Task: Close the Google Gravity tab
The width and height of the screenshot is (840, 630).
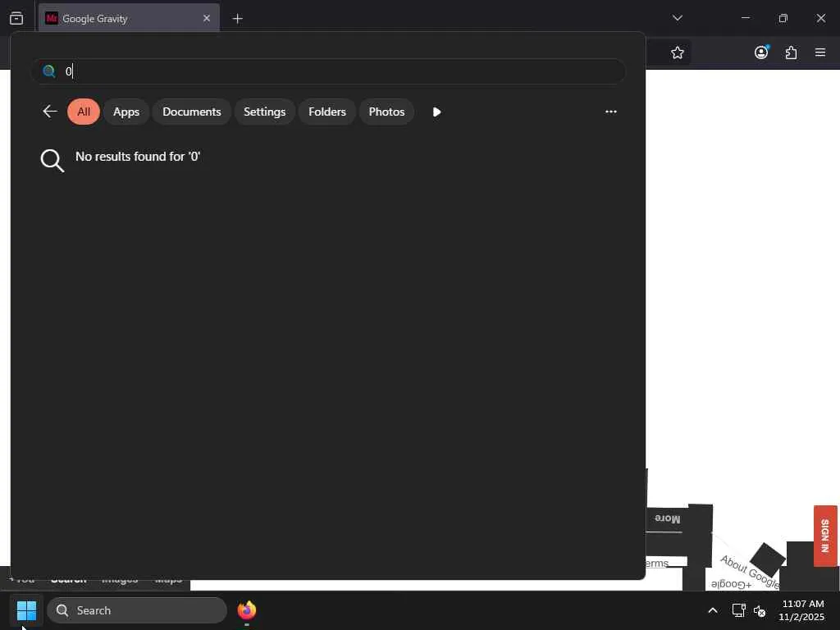Action: (x=206, y=18)
